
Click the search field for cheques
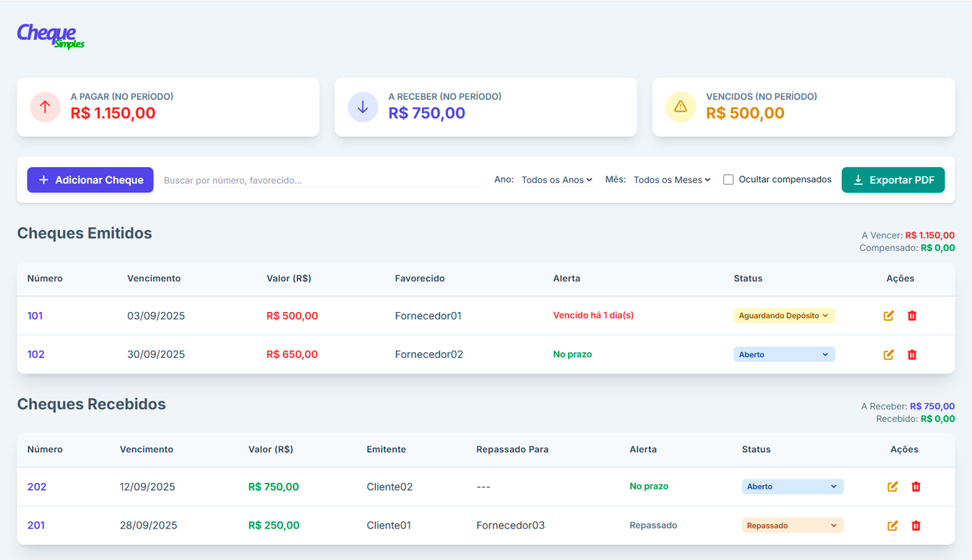(322, 180)
